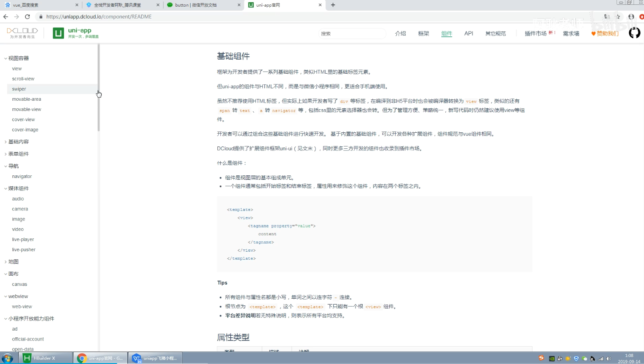Screen dimensions: 644x364
Task: Select navigator under the 导航 section
Action: click(22, 176)
